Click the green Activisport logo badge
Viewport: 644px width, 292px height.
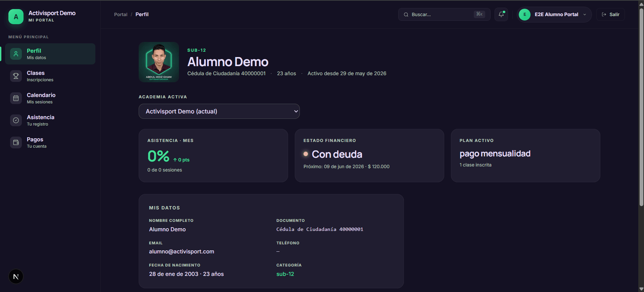16,16
